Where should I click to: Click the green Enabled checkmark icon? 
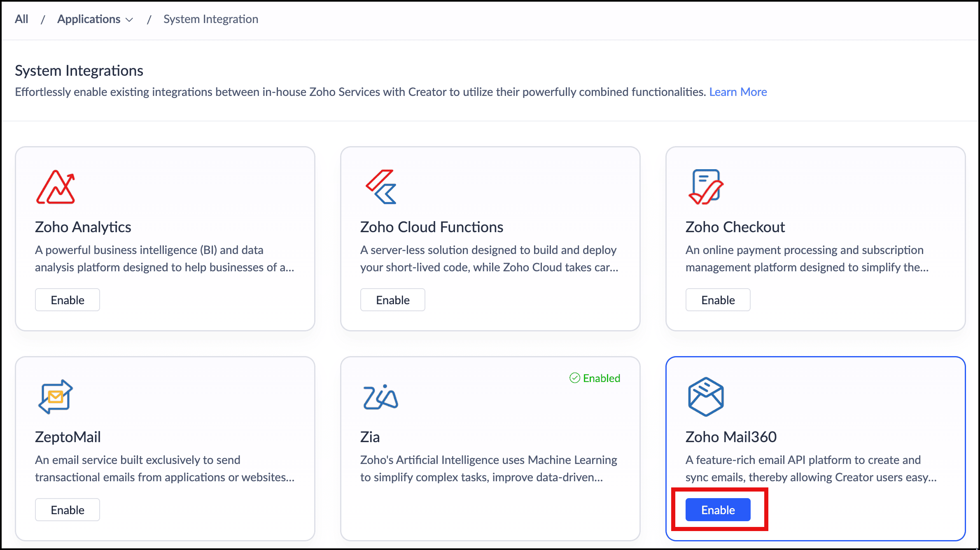[574, 378]
